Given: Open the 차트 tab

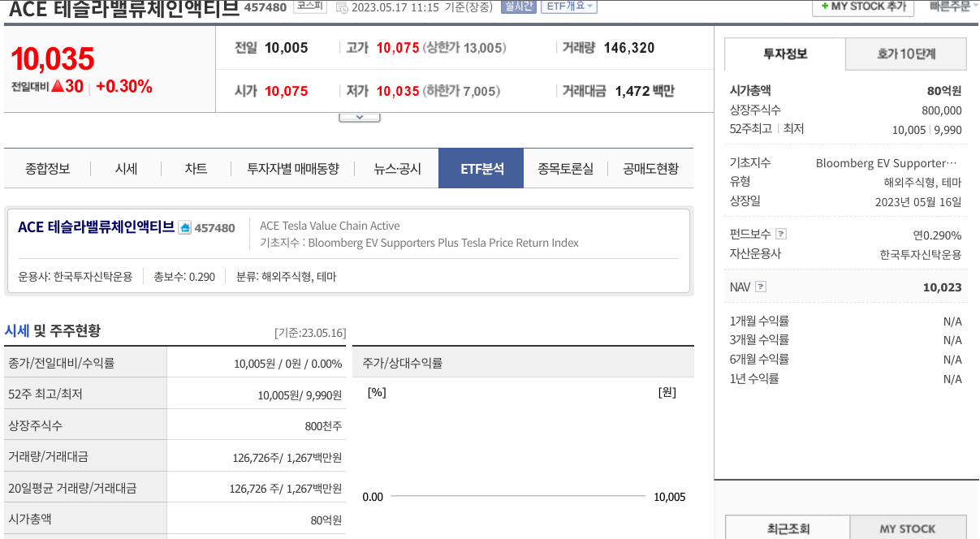Looking at the screenshot, I should [x=196, y=169].
